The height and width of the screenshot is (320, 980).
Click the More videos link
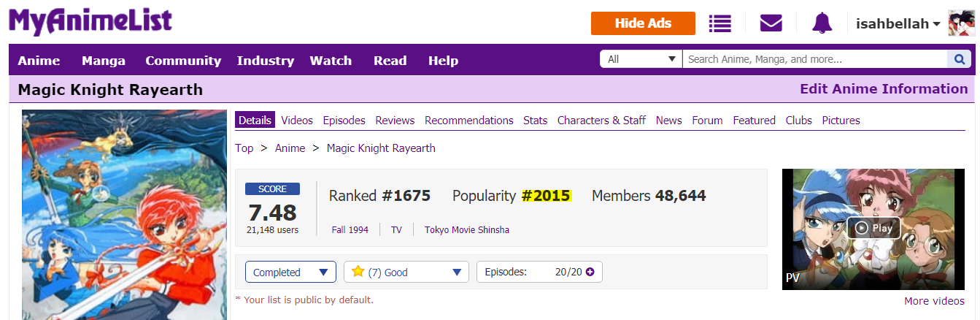coord(934,301)
